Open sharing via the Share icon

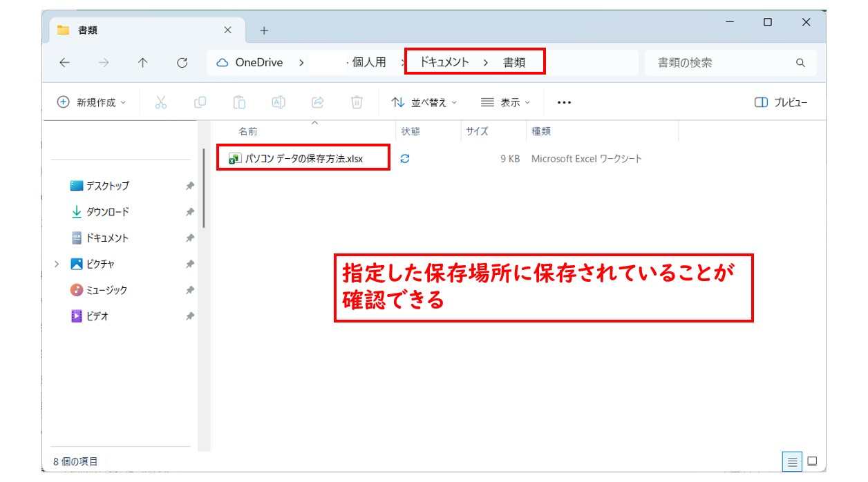318,102
